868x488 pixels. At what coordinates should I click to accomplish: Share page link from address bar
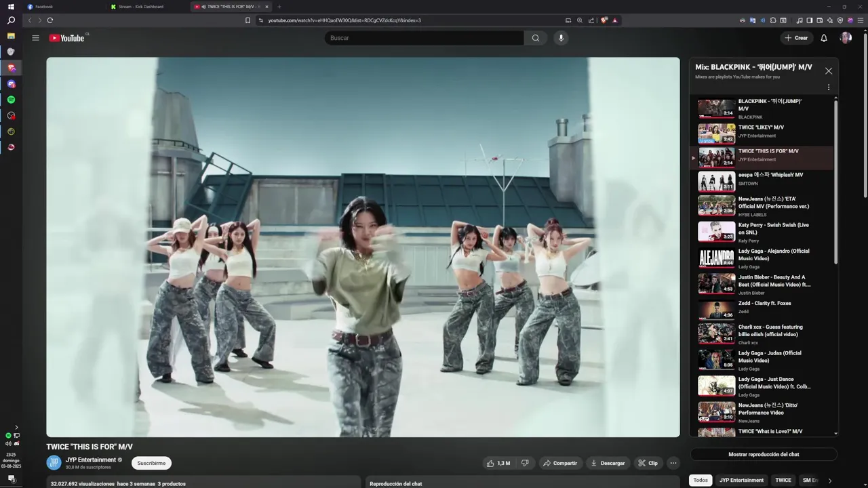[x=591, y=20]
